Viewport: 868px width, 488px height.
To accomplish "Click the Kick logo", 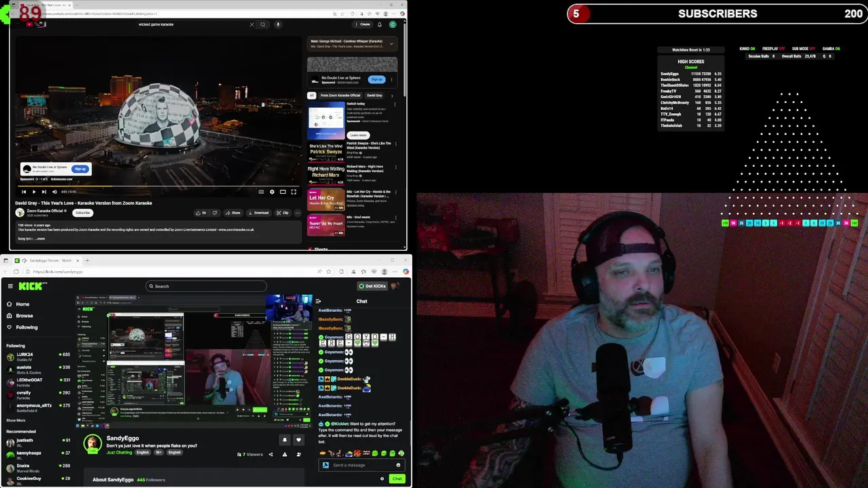I will [33, 286].
